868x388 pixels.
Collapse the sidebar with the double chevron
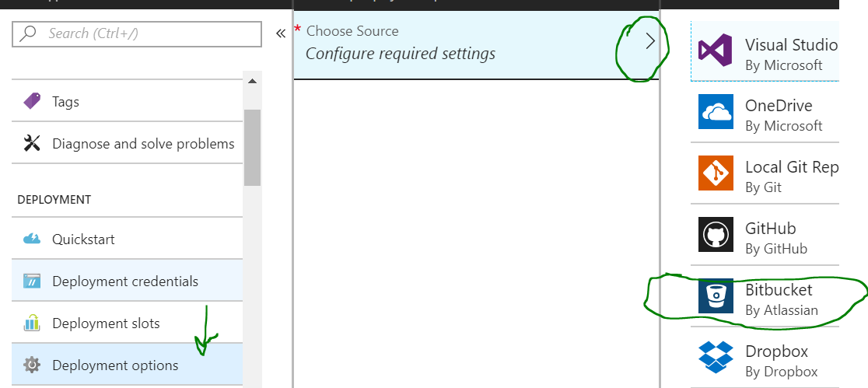tap(281, 33)
